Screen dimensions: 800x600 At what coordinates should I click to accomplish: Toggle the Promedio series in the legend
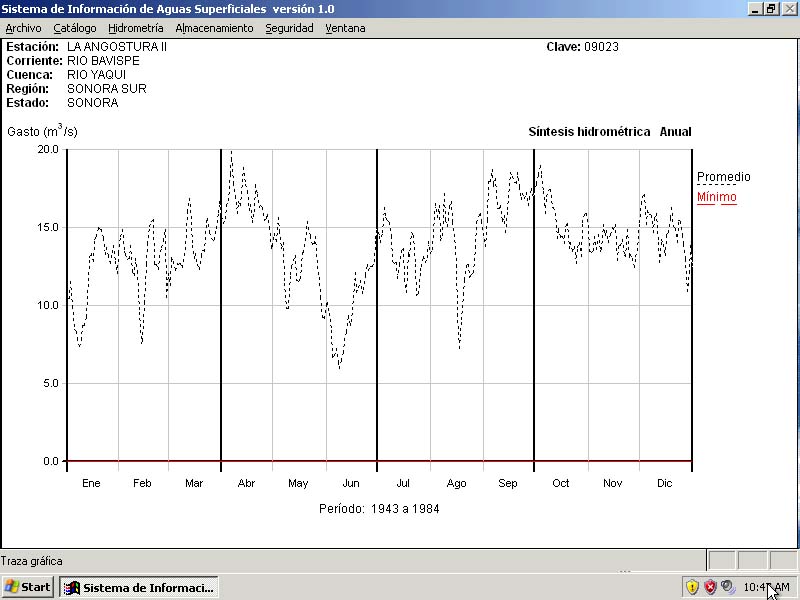[723, 177]
